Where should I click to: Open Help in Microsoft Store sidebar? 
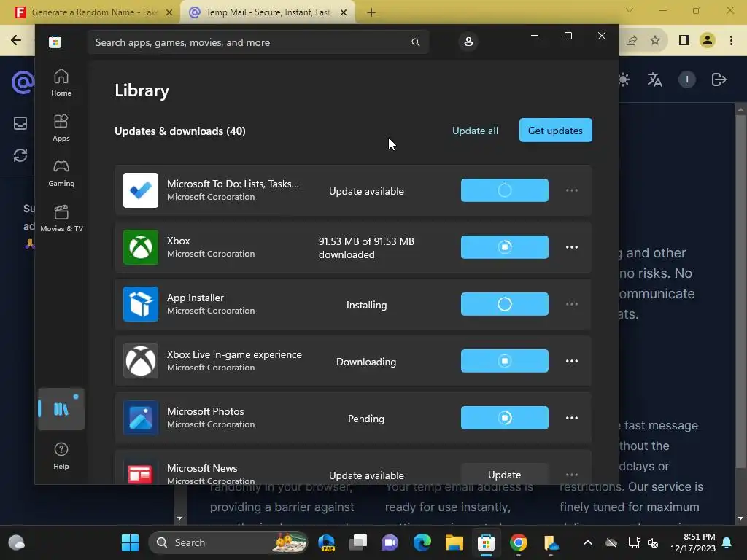61,456
